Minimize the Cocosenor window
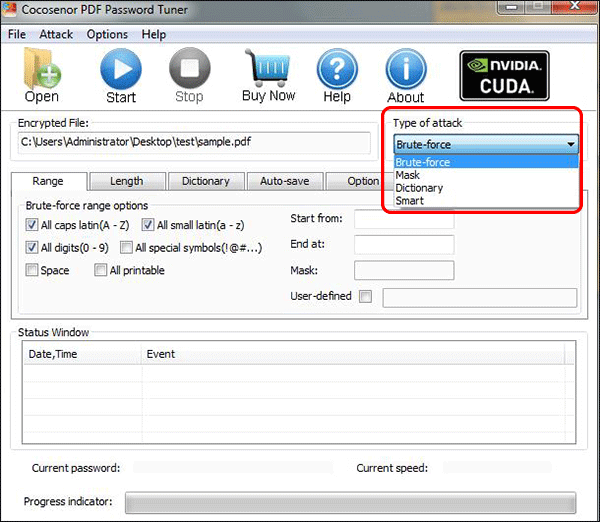Image resolution: width=600 pixels, height=522 pixels. (x=512, y=7)
